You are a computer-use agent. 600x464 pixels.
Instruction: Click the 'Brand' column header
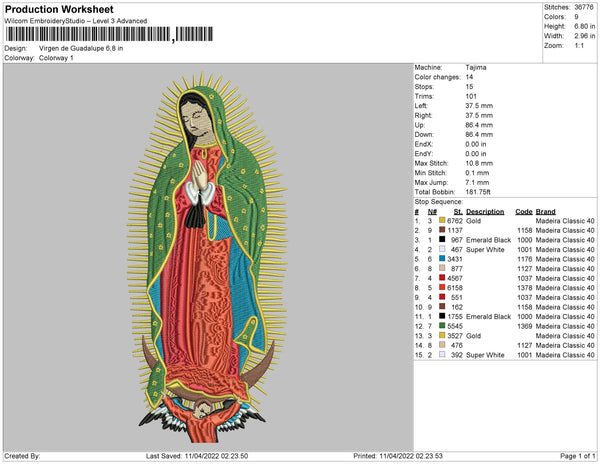click(x=545, y=212)
